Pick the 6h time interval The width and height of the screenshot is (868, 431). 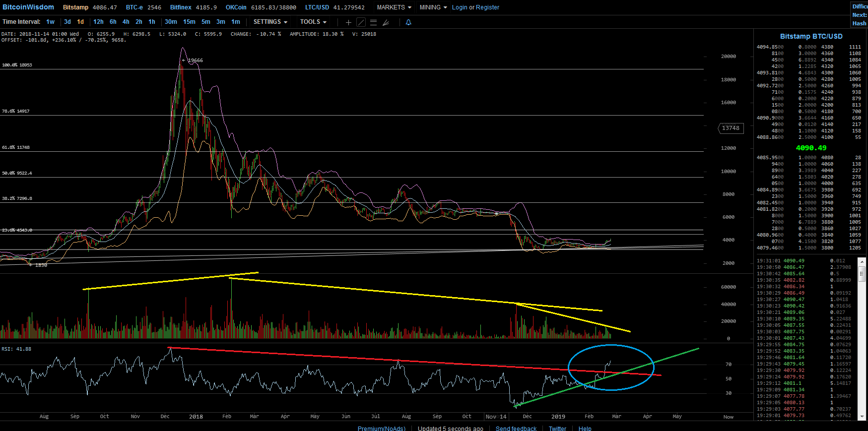tap(113, 22)
